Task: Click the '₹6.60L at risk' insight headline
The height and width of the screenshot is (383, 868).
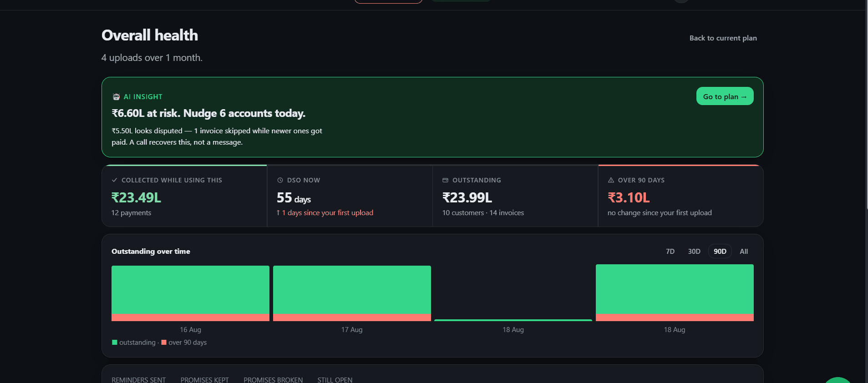Action: point(208,113)
